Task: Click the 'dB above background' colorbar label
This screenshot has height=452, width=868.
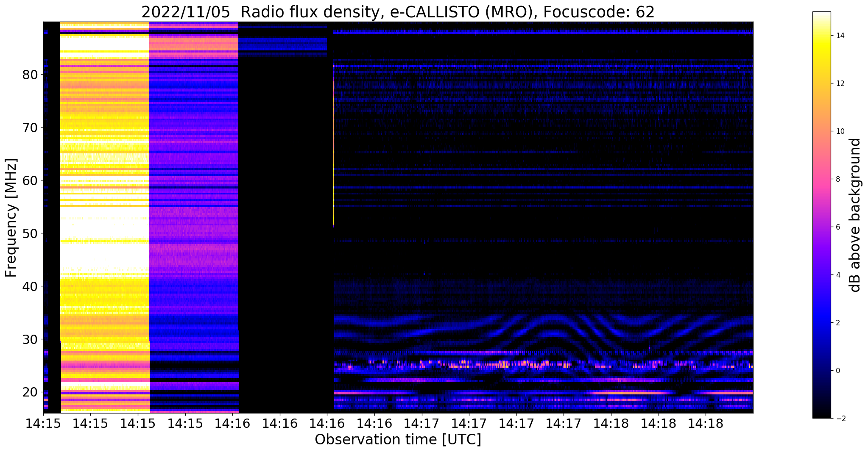Action: [x=855, y=215]
